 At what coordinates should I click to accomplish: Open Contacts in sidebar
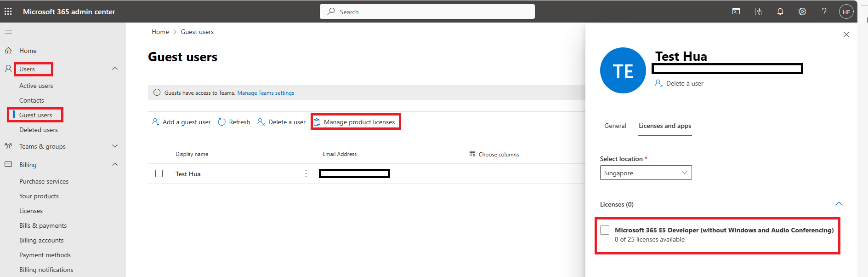(32, 100)
